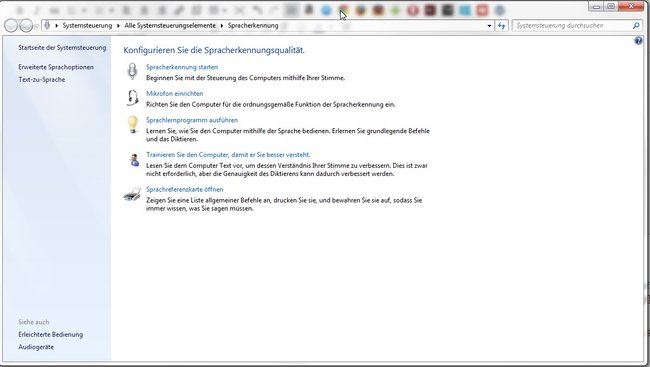Select the Spracherkennung breadcrumb
The width and height of the screenshot is (650, 367).
pyautogui.click(x=253, y=26)
